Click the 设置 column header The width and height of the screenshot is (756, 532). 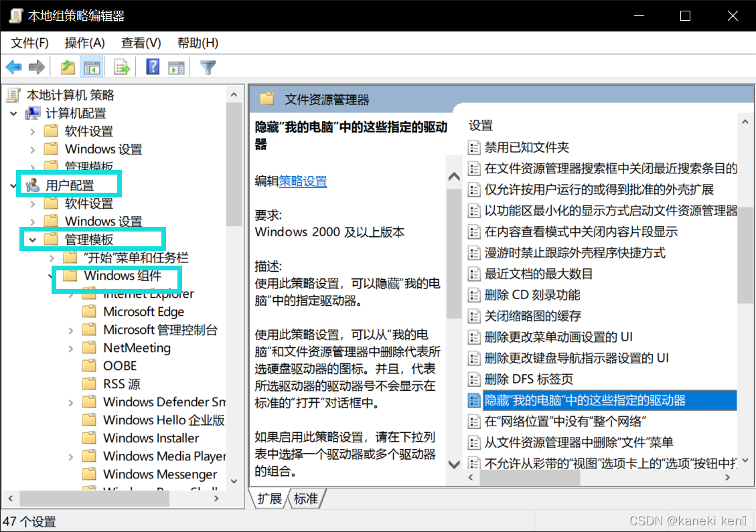pyautogui.click(x=481, y=126)
